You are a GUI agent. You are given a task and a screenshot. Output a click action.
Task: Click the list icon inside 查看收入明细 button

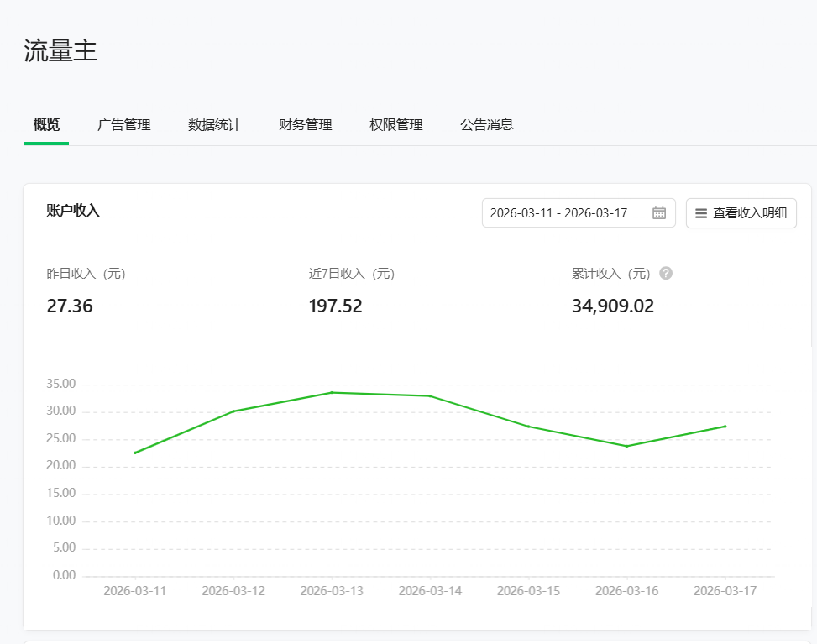(701, 212)
